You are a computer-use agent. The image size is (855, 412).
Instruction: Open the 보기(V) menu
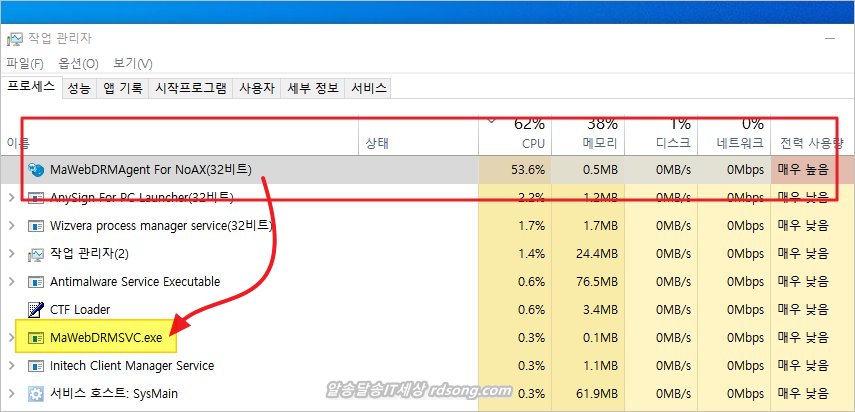[133, 63]
